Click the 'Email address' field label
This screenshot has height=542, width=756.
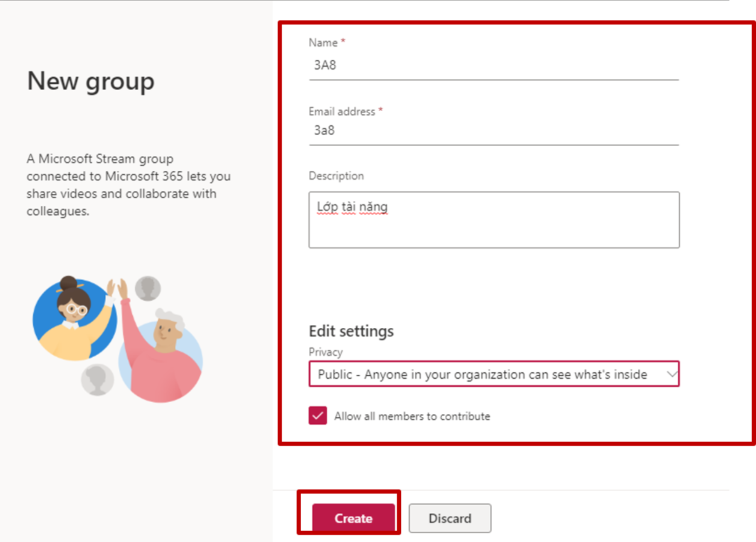point(342,111)
